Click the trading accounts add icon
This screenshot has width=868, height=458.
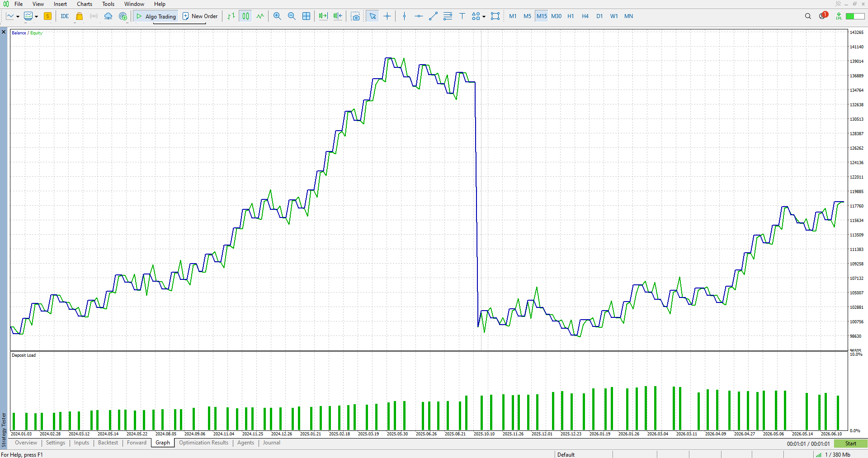(x=123, y=16)
